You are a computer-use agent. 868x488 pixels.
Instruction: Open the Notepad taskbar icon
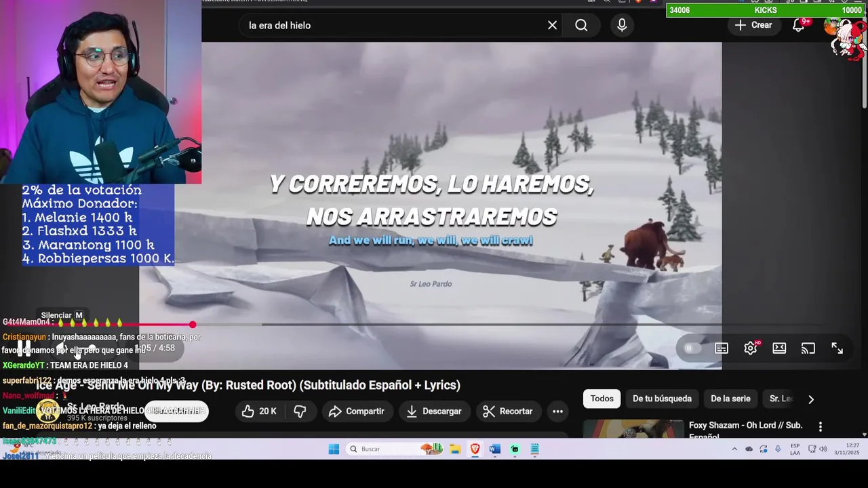[x=534, y=449]
